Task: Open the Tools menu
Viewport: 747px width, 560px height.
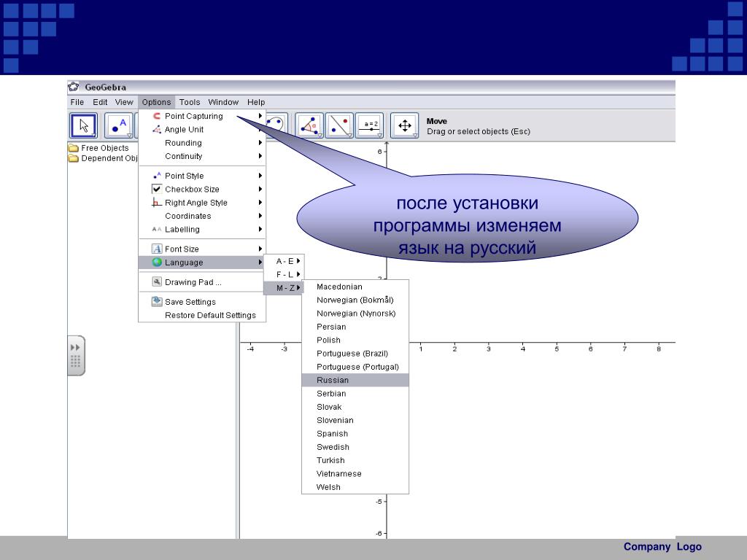Action: 190,102
